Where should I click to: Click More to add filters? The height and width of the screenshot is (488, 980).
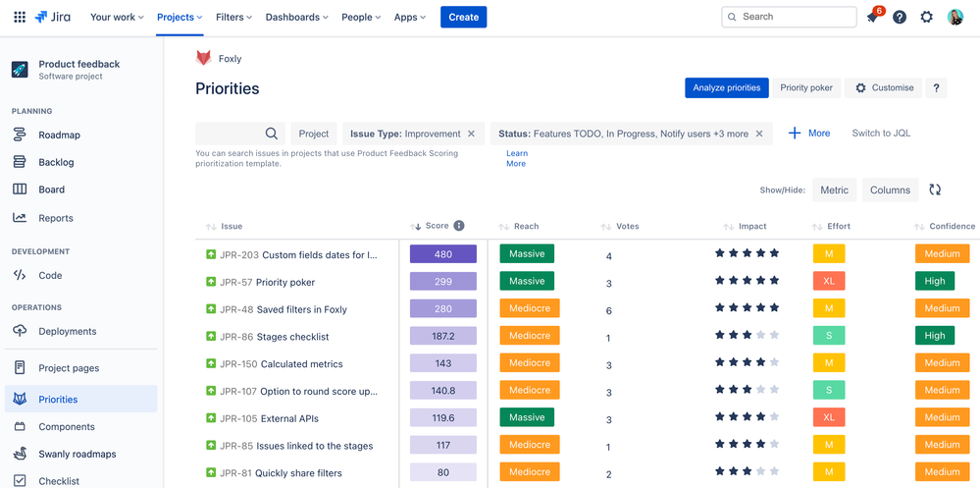809,134
